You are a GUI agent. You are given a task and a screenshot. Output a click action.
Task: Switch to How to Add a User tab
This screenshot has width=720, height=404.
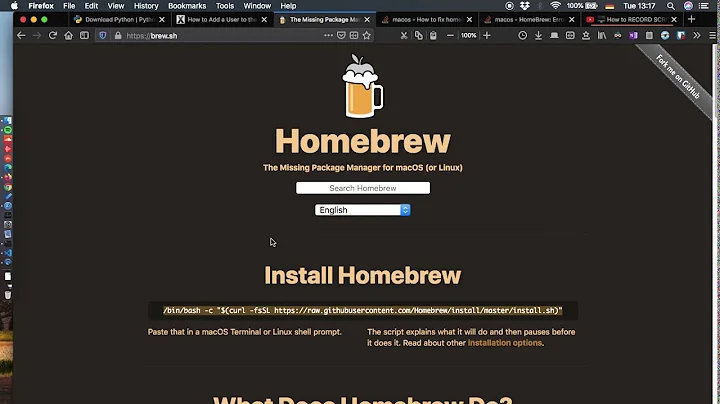pyautogui.click(x=222, y=20)
